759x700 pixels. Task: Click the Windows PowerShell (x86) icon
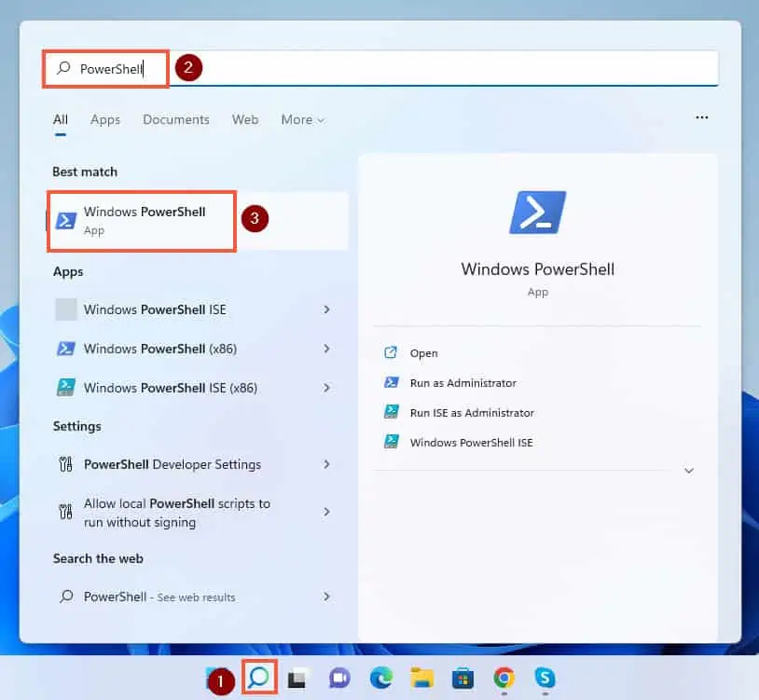[66, 349]
